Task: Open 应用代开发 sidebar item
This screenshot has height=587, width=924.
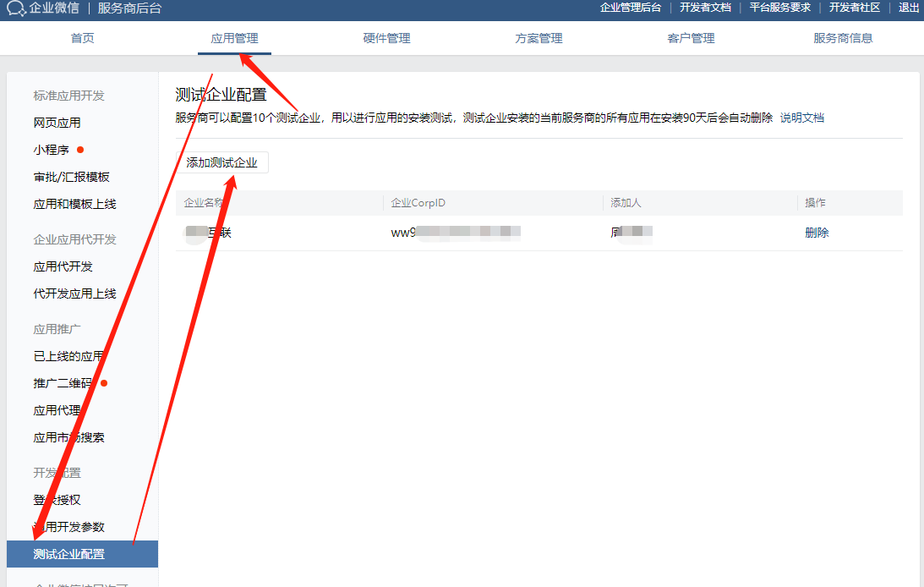Action: [x=63, y=266]
